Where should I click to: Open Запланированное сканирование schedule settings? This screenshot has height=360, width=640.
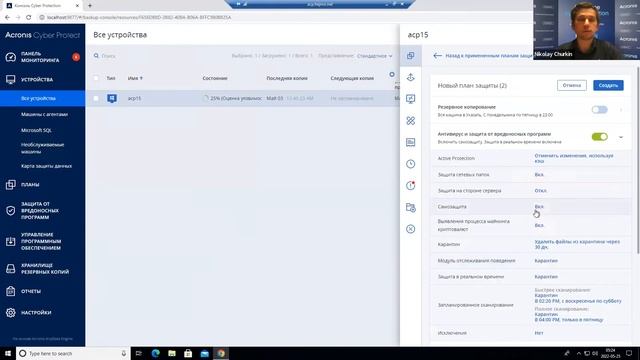578,305
